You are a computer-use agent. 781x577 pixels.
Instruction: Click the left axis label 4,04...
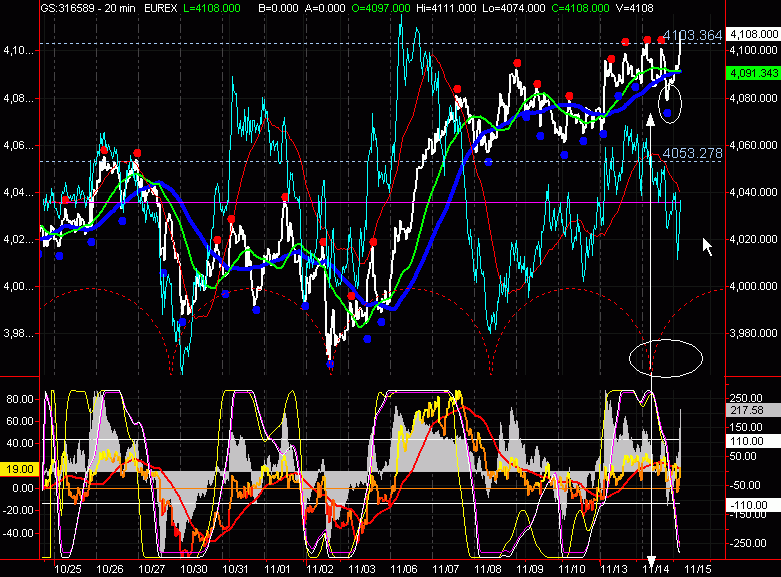coord(19,192)
